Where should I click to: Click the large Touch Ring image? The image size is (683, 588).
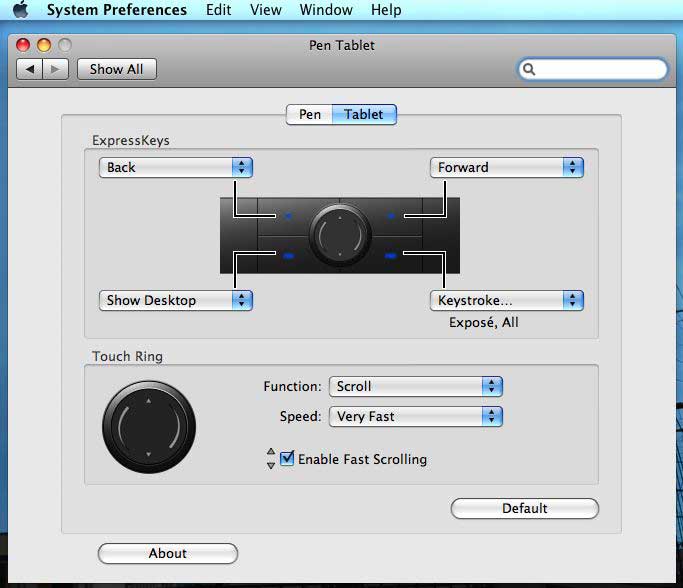(x=149, y=427)
